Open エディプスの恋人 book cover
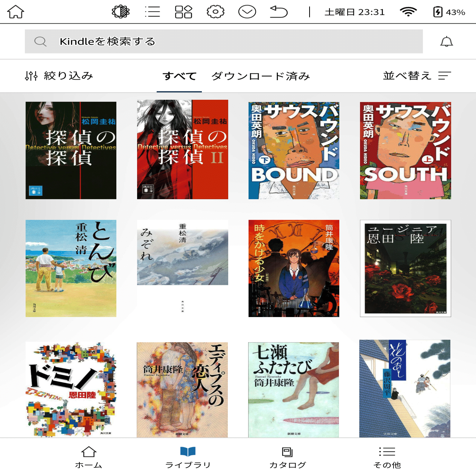 (x=182, y=390)
